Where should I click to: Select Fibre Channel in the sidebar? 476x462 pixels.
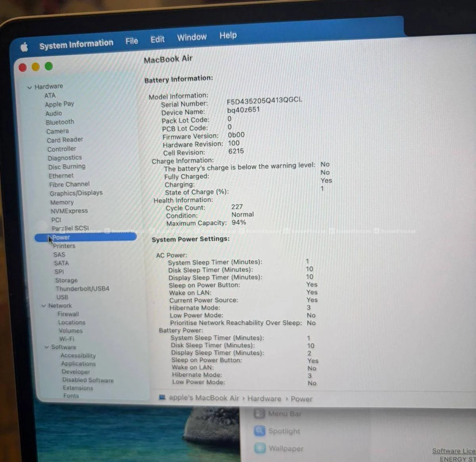point(69,184)
